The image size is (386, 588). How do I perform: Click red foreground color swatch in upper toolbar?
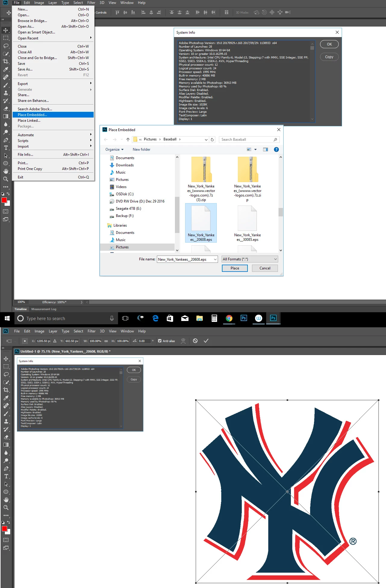point(4,200)
